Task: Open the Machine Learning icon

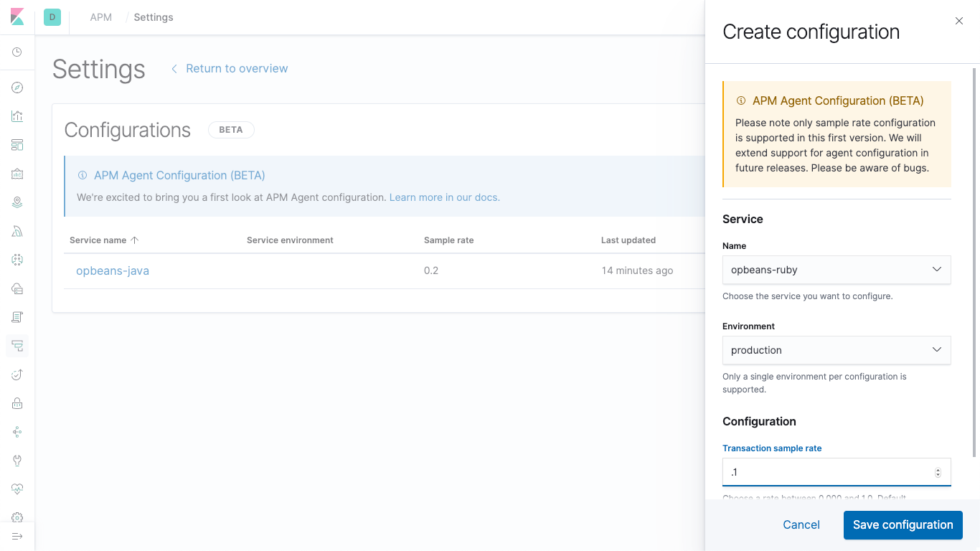Action: [17, 230]
